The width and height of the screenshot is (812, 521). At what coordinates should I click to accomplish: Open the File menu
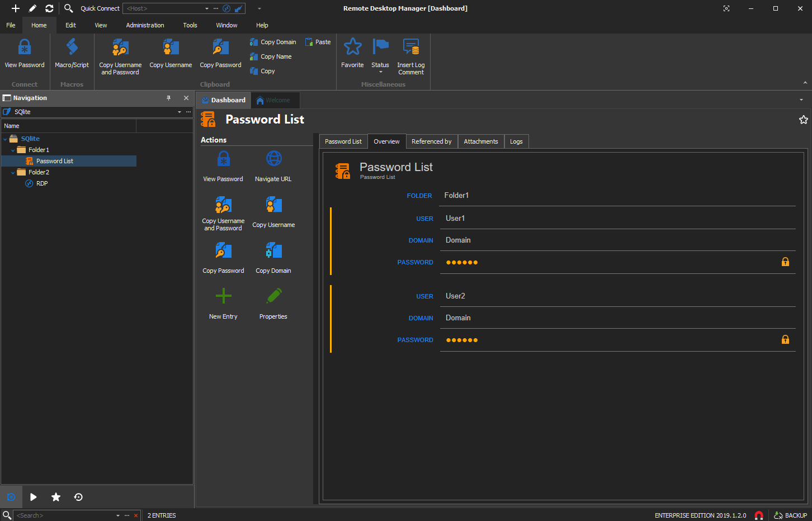tap(11, 25)
